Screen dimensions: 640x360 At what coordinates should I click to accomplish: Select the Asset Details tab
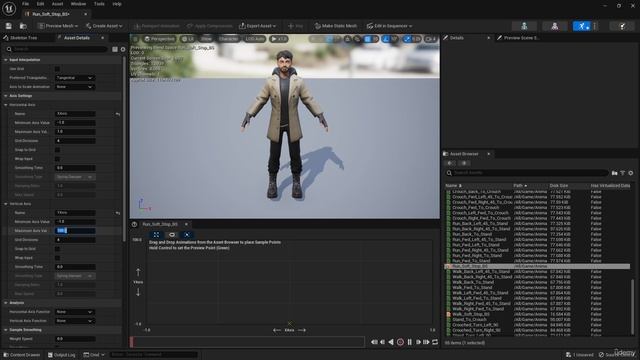77,38
